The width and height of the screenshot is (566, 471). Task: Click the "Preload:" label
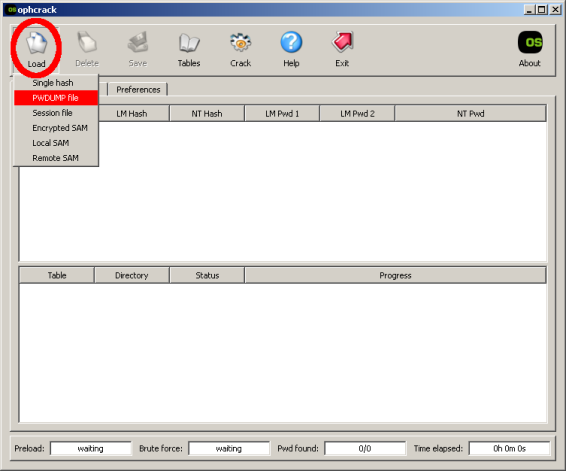tap(29, 449)
